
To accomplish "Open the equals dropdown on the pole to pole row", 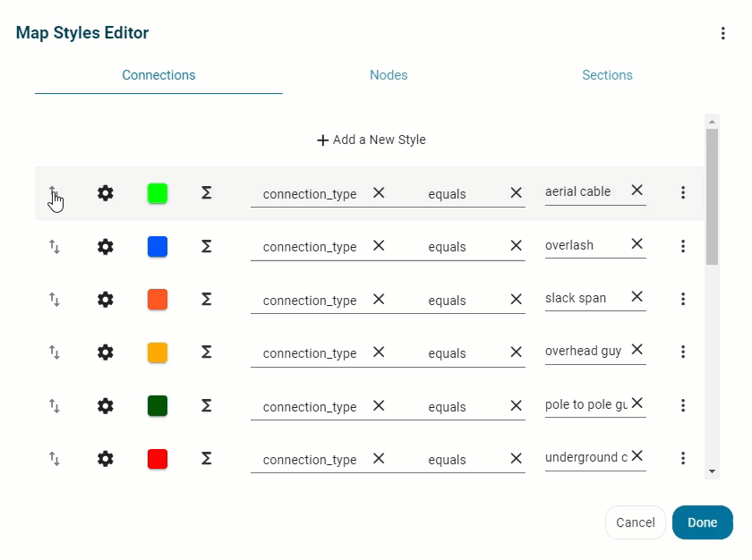I will (x=461, y=407).
